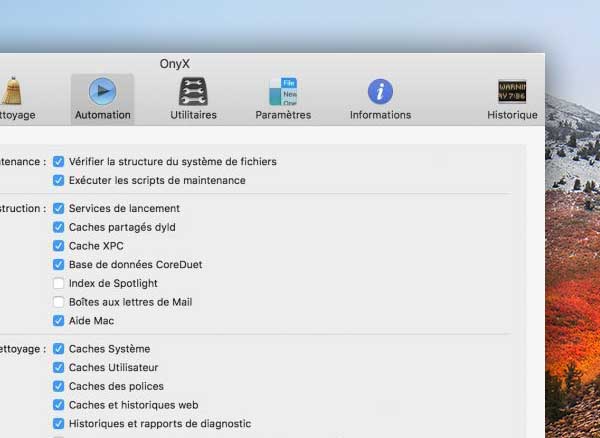Enable Boîtes aux lettres de Mail
600x438 pixels.
tap(59, 302)
